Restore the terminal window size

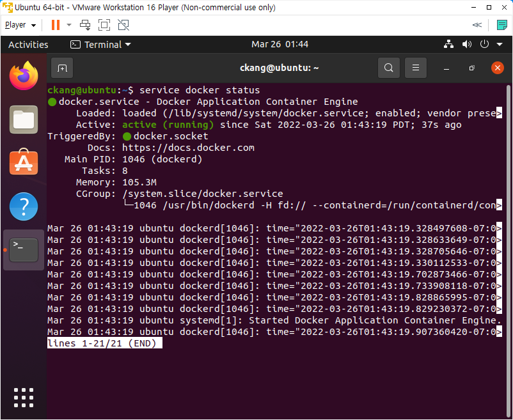point(471,68)
